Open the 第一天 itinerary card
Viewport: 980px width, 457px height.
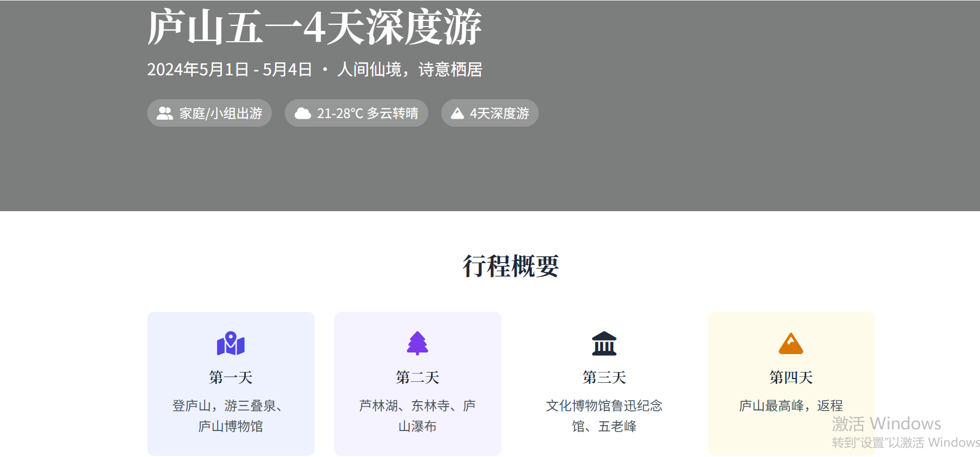click(231, 383)
